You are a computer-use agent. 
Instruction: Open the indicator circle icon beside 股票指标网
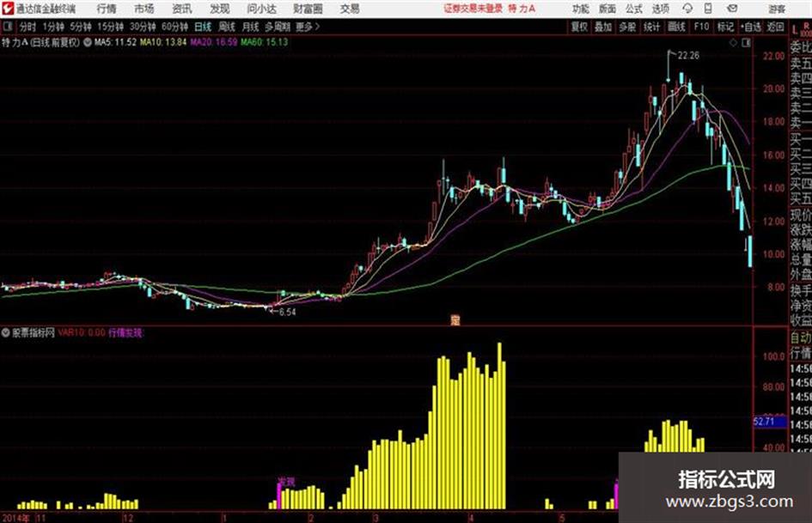tap(6, 333)
